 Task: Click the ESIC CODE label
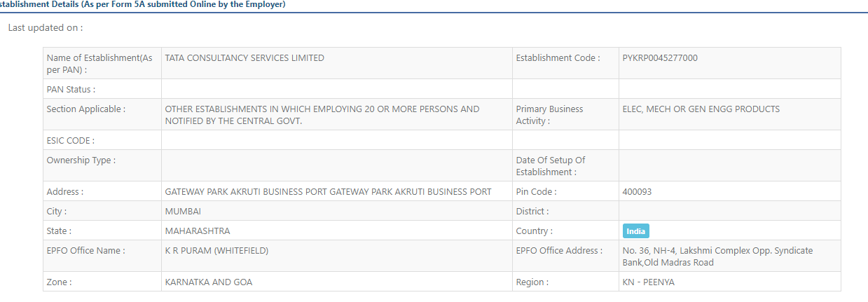(x=70, y=140)
